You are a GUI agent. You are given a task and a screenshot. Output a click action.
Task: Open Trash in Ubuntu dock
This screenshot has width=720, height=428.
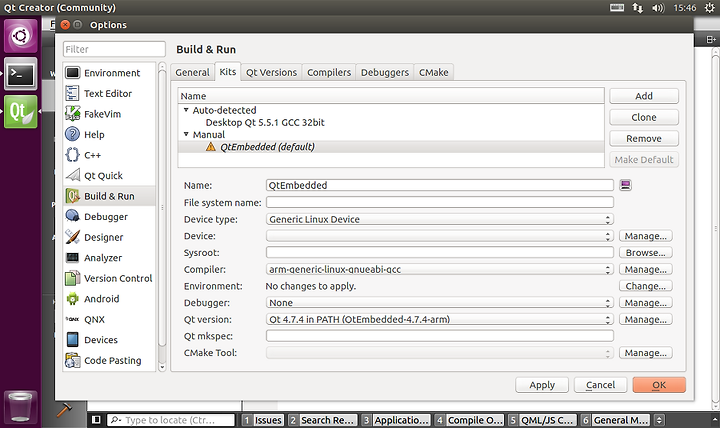point(21,406)
